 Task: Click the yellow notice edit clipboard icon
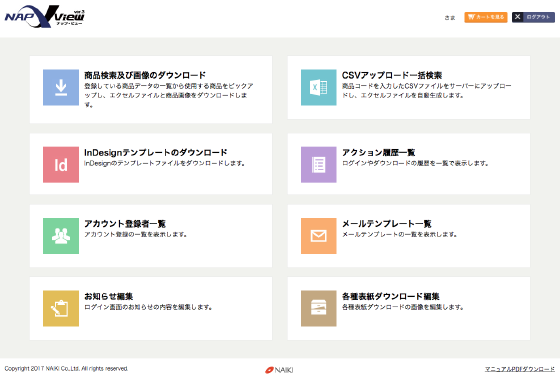pos(61,308)
